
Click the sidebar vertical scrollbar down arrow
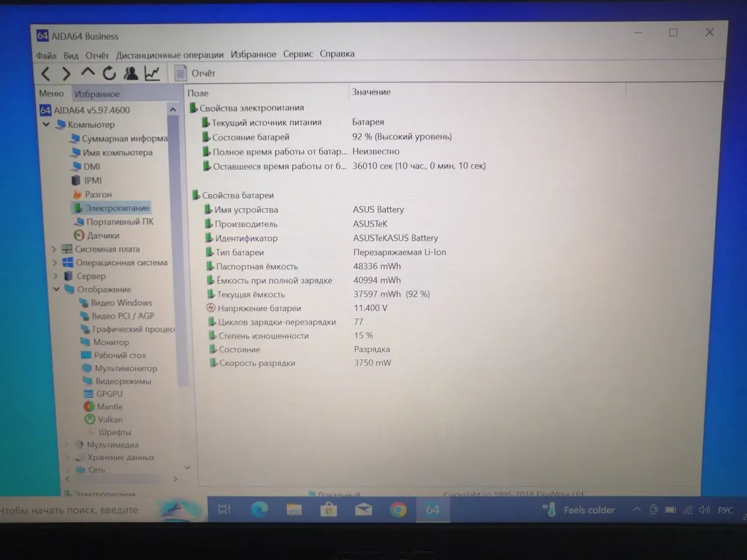tap(187, 467)
